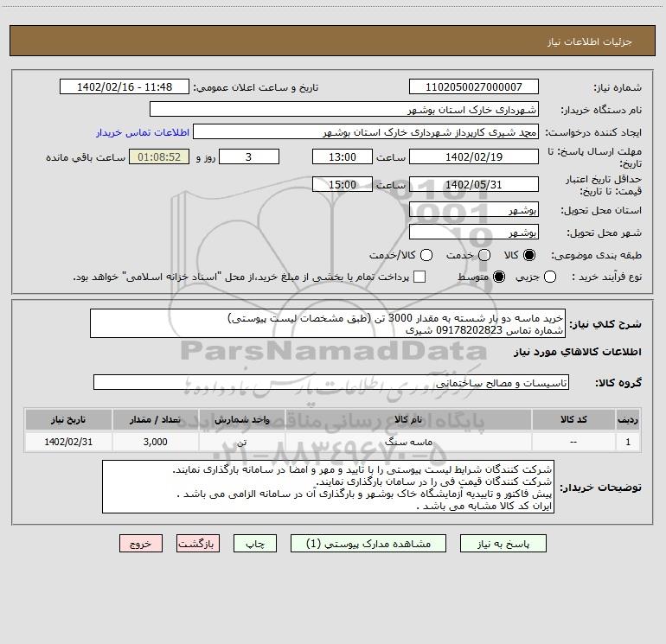Image resolution: width=666 pixels, height=644 pixels.
Task: Select the کالا/خدمت radio button
Action: (426, 255)
